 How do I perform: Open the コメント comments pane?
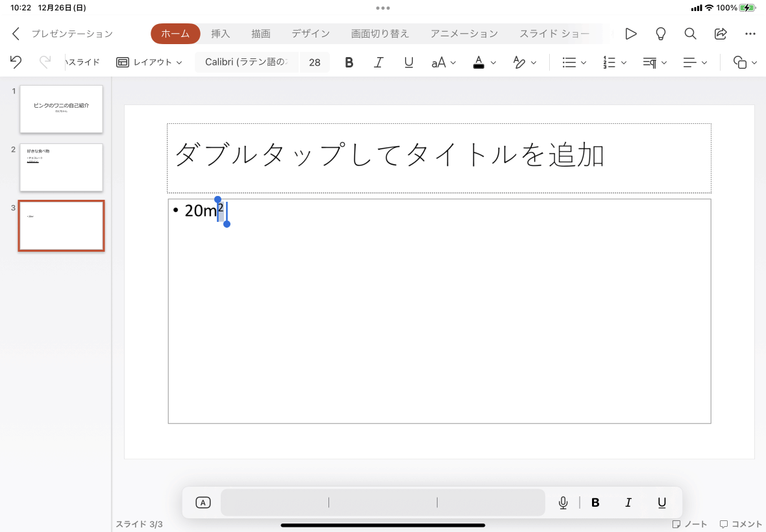pos(741,524)
